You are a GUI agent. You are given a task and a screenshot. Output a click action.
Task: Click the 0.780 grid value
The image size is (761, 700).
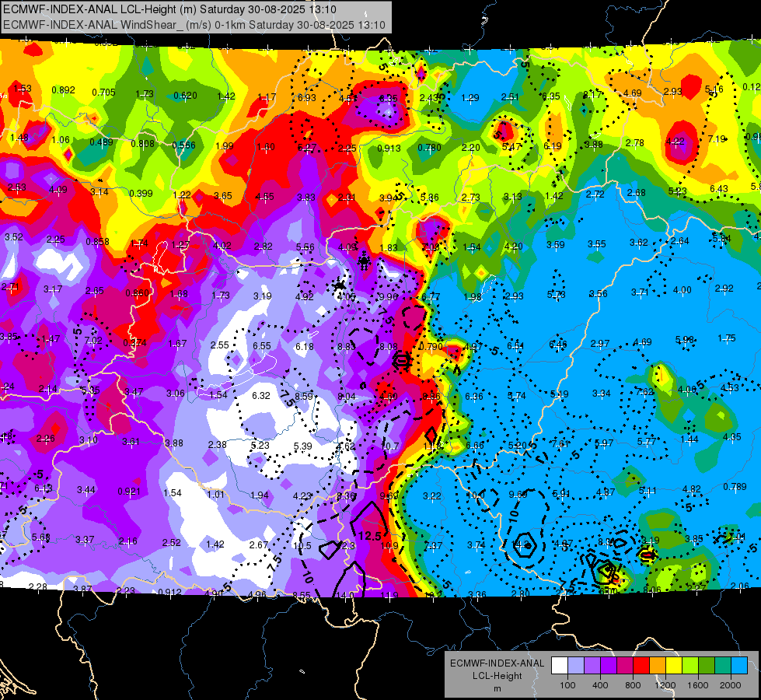pyautogui.click(x=430, y=147)
